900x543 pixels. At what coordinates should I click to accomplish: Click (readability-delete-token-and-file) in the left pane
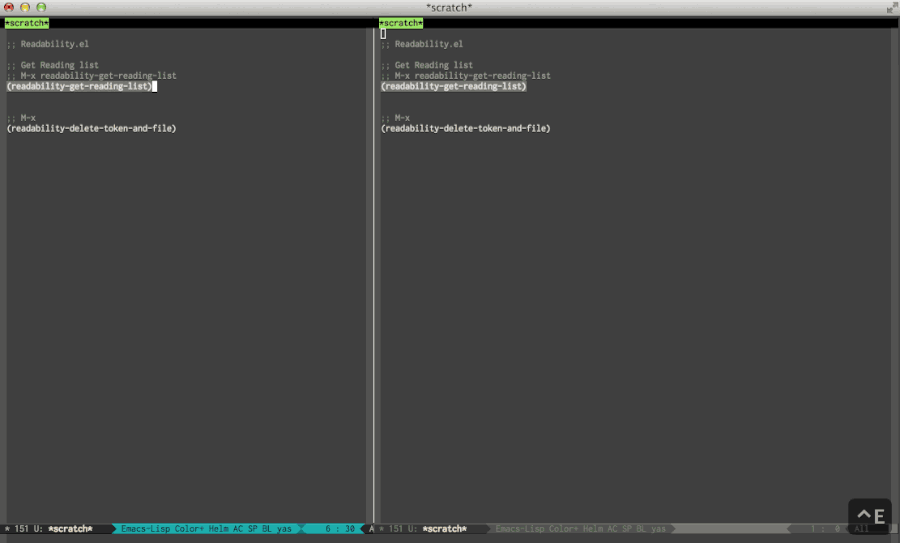92,129
